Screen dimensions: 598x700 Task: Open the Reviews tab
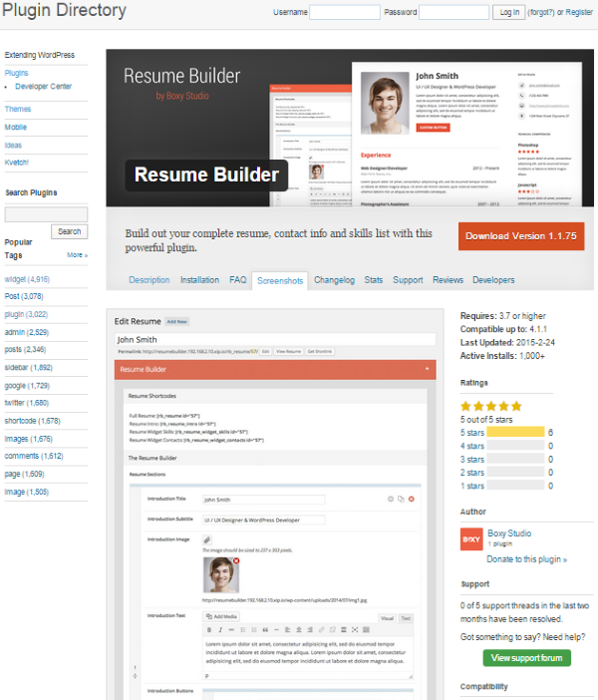tap(448, 280)
